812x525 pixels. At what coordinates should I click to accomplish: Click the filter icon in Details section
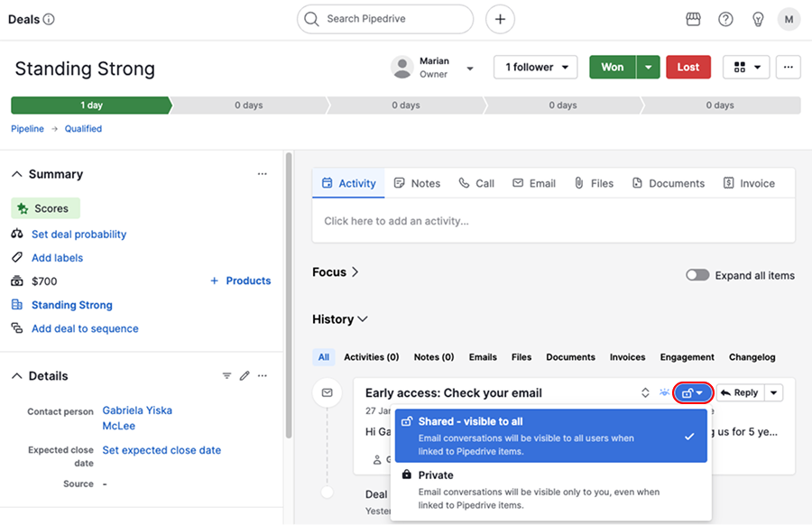point(226,376)
